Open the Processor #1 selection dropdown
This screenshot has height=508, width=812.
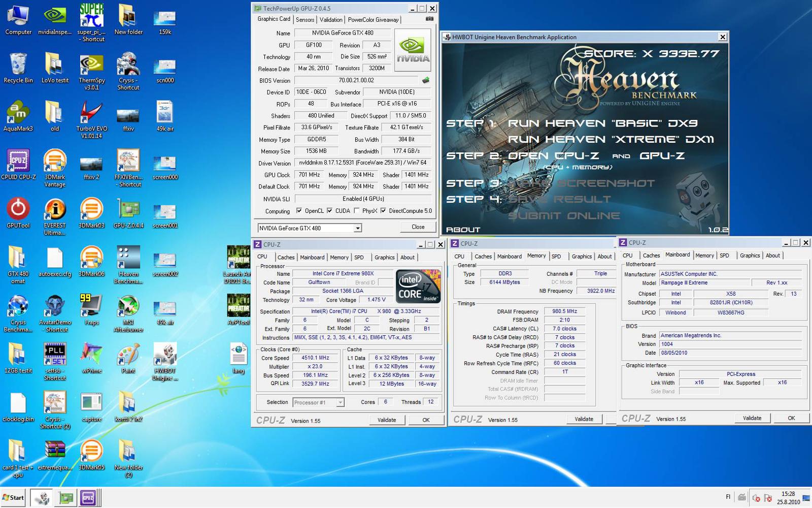pyautogui.click(x=341, y=402)
